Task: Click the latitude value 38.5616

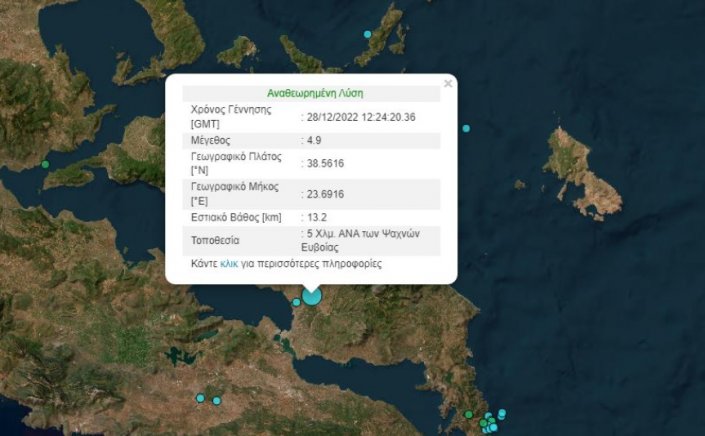Action: pyautogui.click(x=326, y=163)
